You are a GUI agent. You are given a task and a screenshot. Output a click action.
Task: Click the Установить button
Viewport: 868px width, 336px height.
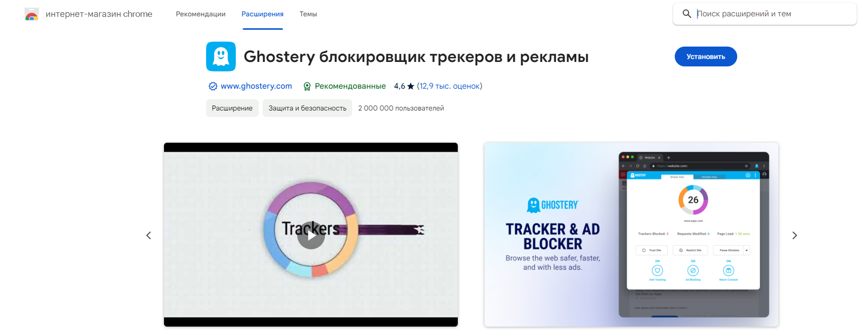[705, 56]
